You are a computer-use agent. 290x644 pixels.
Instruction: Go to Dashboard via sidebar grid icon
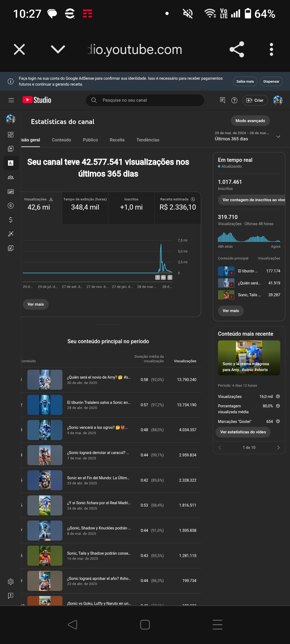[x=11, y=134]
